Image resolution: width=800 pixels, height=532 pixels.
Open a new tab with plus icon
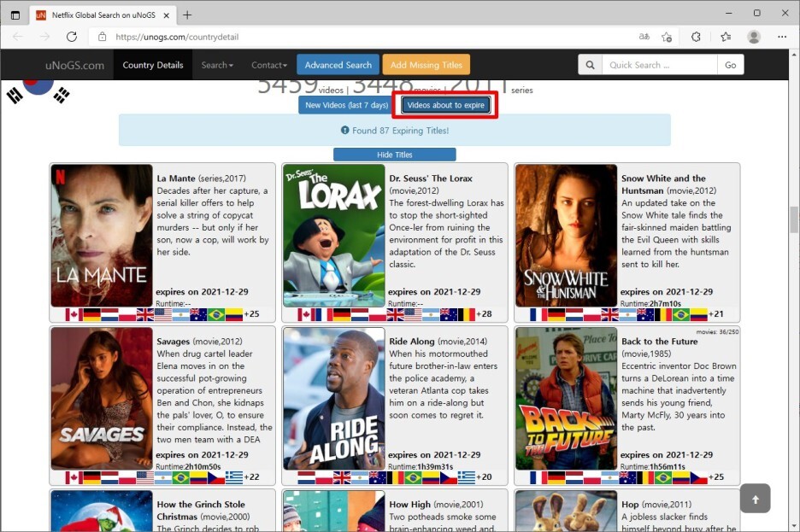(187, 15)
